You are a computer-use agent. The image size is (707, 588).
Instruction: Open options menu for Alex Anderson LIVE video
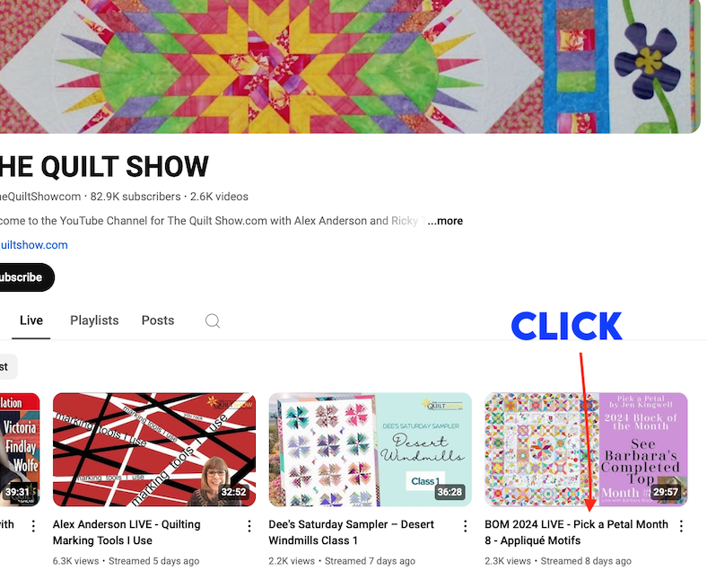coord(249,526)
